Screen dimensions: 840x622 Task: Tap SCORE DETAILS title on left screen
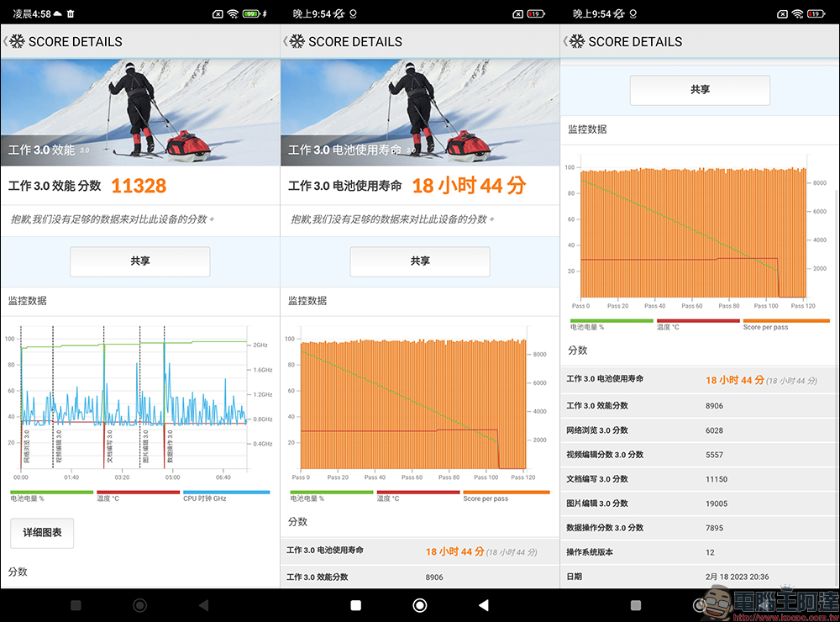75,42
